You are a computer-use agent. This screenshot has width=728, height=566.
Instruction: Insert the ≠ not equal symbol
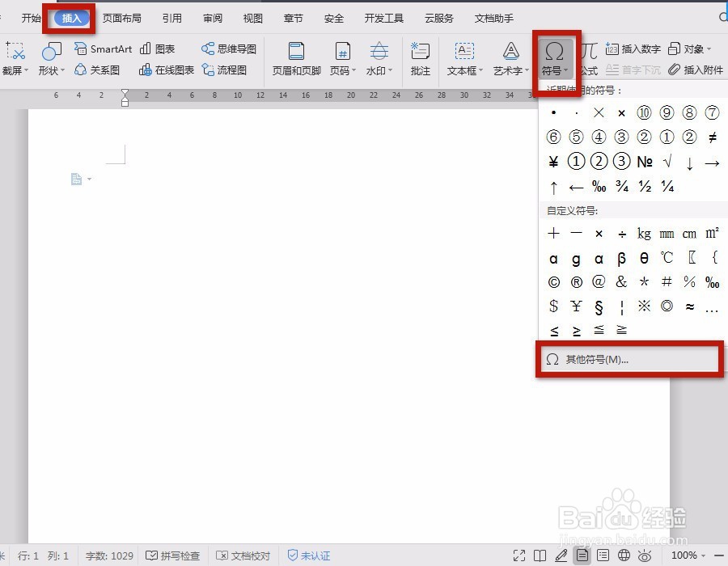click(712, 137)
